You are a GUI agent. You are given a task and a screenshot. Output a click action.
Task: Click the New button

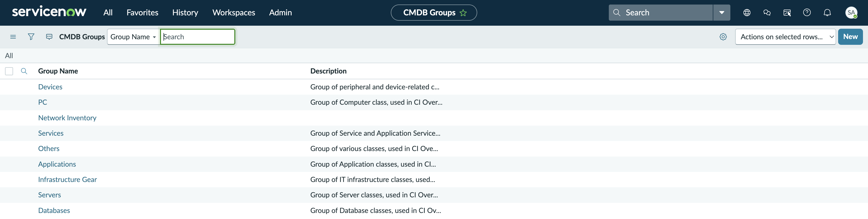(850, 37)
